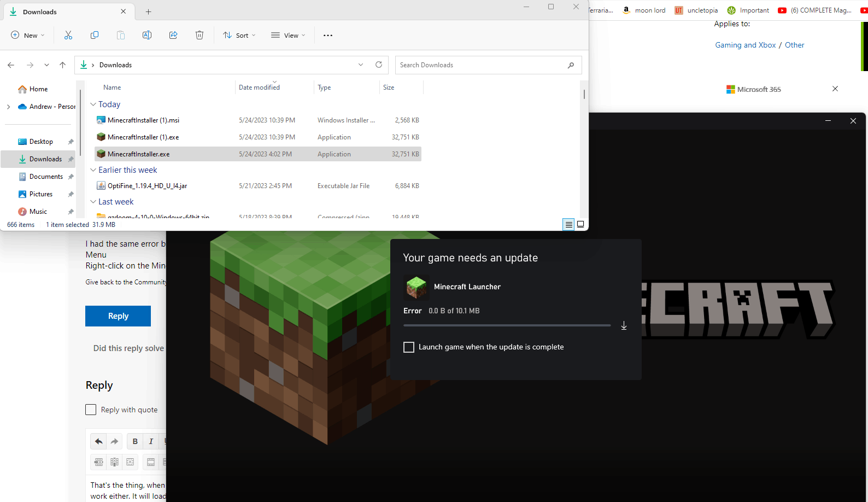The image size is (868, 502).
Task: Collapse the Today group
Action: click(x=93, y=104)
